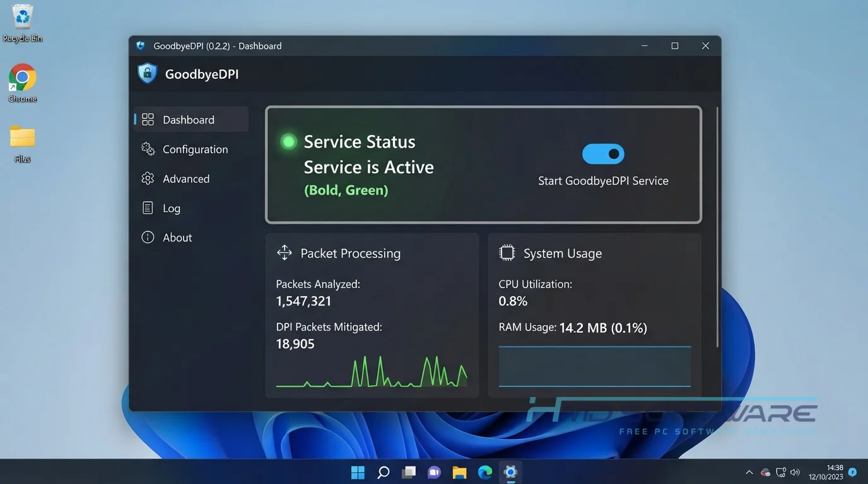Select the Chrome desktop shortcut
868x484 pixels.
point(23,83)
